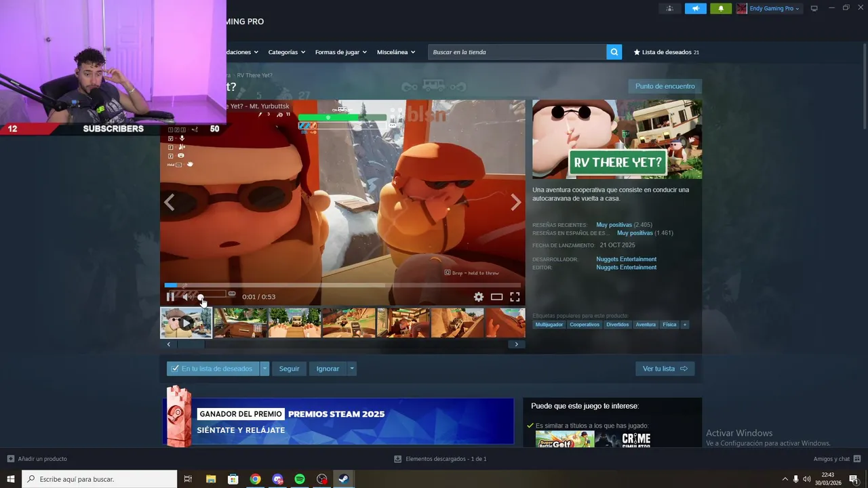Open Lista de deseados star link

pos(666,52)
